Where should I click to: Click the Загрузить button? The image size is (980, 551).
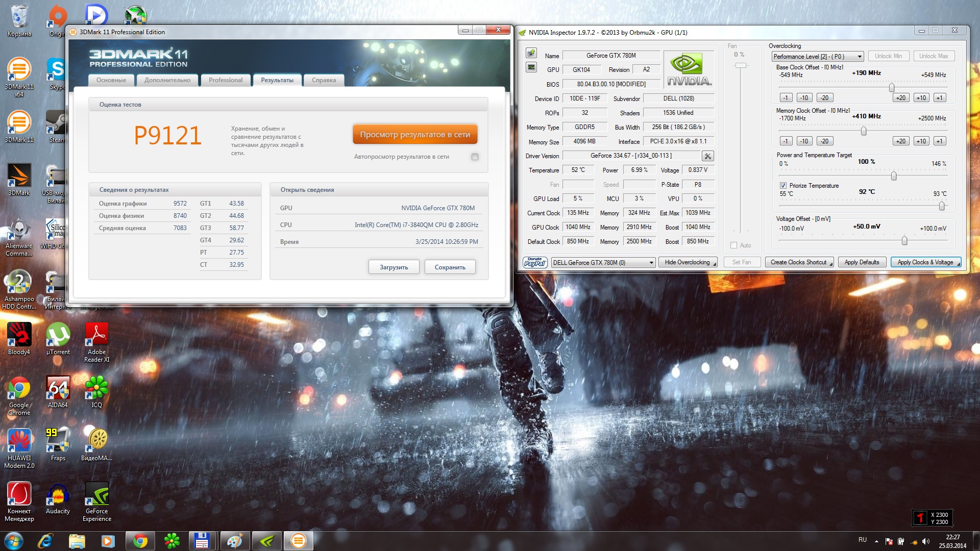(x=394, y=267)
